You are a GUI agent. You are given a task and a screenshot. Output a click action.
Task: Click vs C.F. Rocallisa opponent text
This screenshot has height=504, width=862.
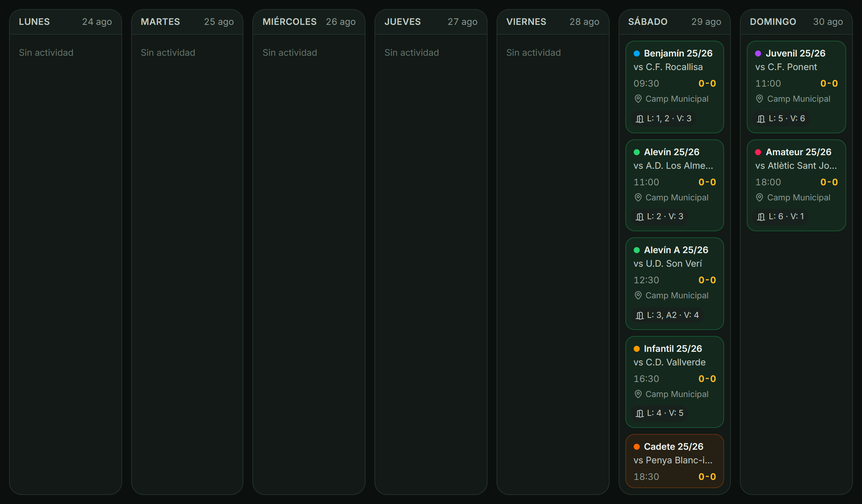(x=668, y=67)
